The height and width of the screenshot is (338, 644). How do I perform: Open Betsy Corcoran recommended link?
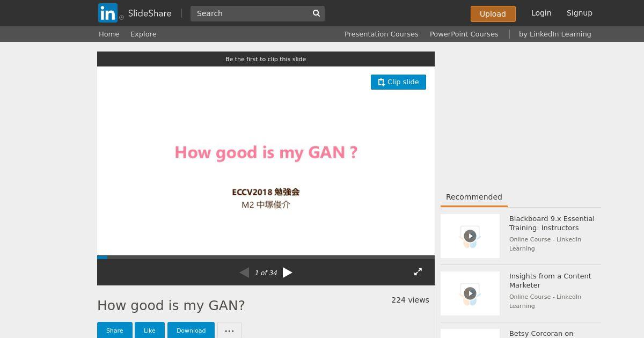point(541,333)
